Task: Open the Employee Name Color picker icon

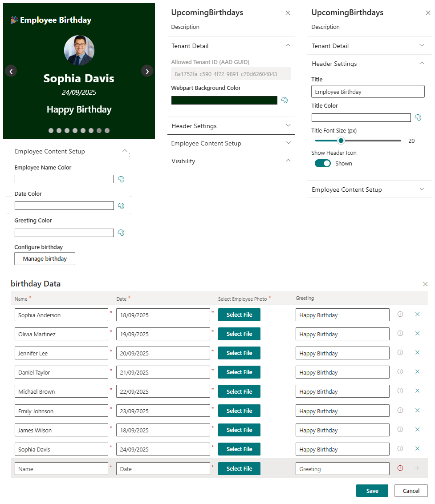Action: click(x=121, y=179)
